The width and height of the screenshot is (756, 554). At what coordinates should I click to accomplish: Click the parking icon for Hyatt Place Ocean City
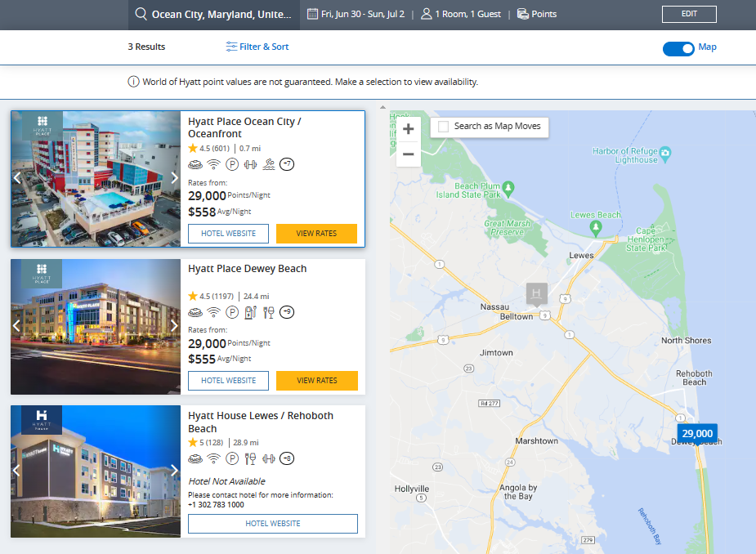click(232, 165)
